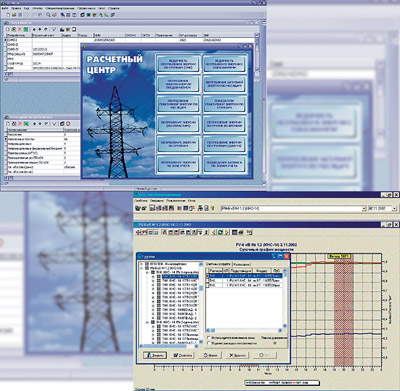Tick the second checkbox below the Группы list
Screen dimensions: 400x391
(x=209, y=343)
